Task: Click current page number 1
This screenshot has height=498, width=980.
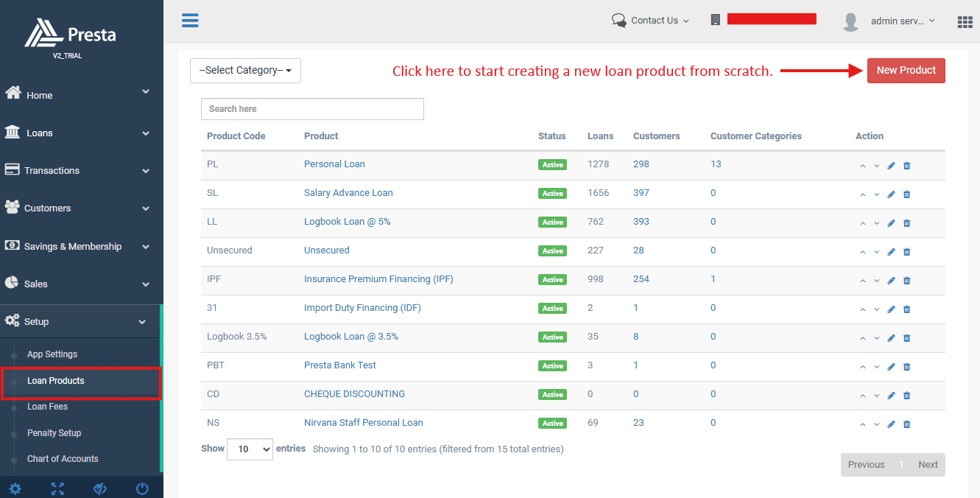Action: [901, 464]
